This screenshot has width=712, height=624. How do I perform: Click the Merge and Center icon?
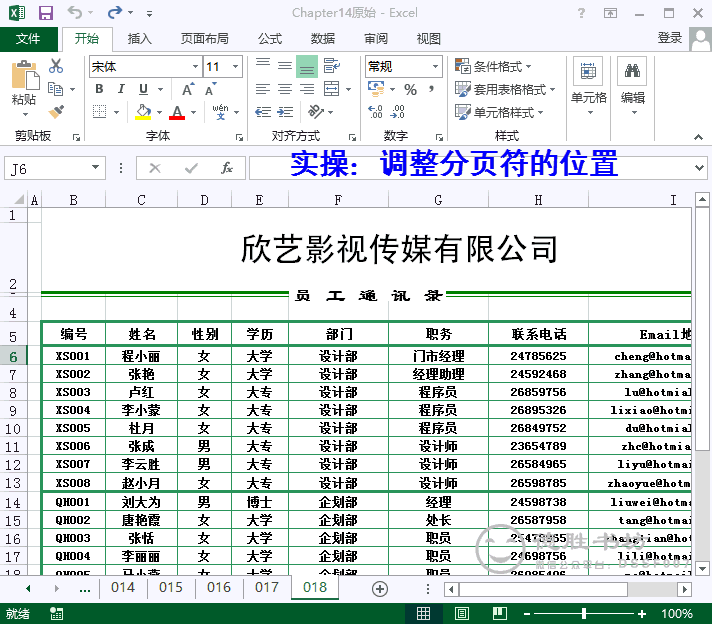pos(331,89)
